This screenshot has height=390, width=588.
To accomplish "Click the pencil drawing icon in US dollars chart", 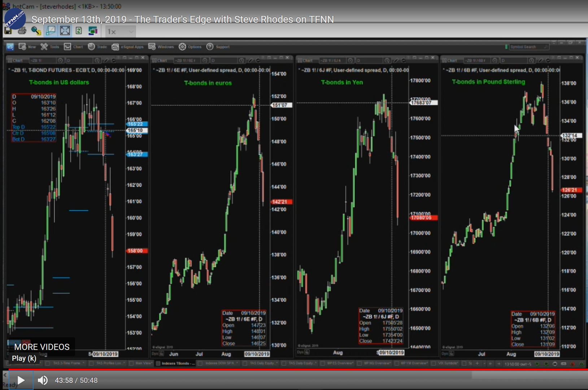I will 106,60.
